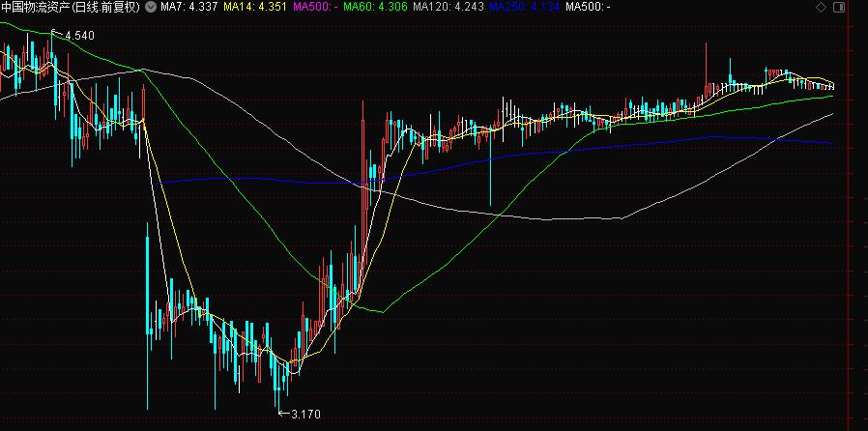Select the white MA500 label at end

588,7
